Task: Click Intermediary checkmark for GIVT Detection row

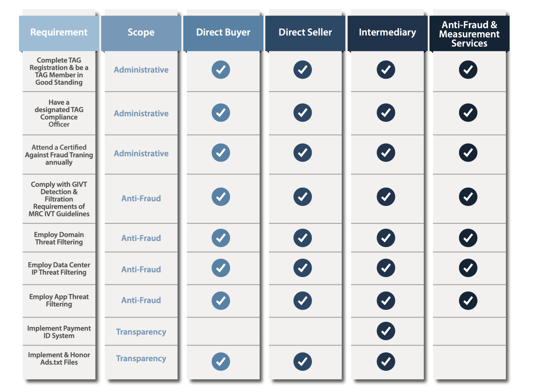Action: (386, 197)
